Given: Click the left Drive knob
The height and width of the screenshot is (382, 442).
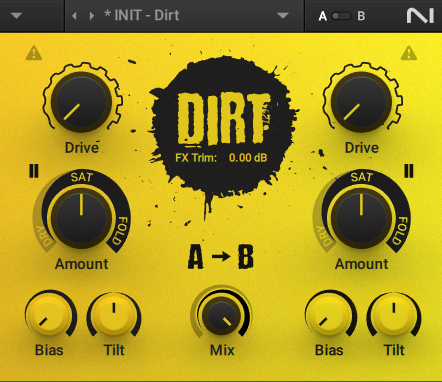Looking at the screenshot, I should point(81,102).
